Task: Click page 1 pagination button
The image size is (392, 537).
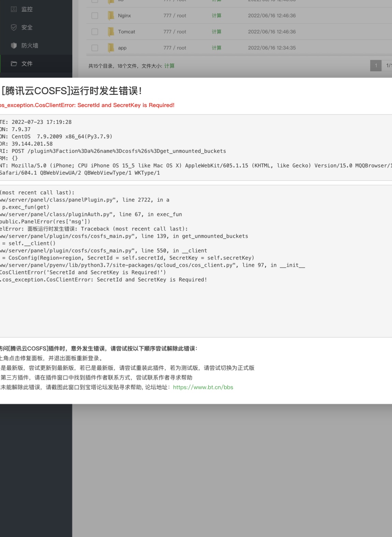Action: click(x=376, y=66)
